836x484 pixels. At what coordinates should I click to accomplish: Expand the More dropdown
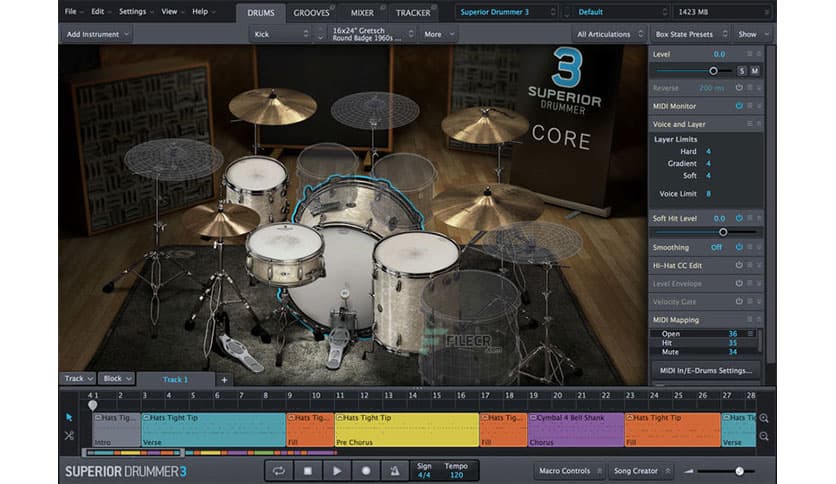point(439,34)
